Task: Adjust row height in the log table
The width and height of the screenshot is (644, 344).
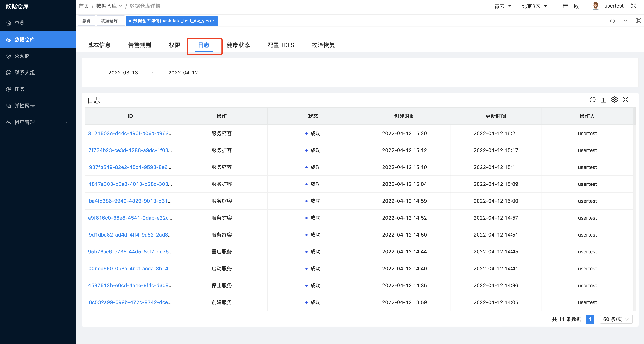Action: pyautogui.click(x=603, y=100)
